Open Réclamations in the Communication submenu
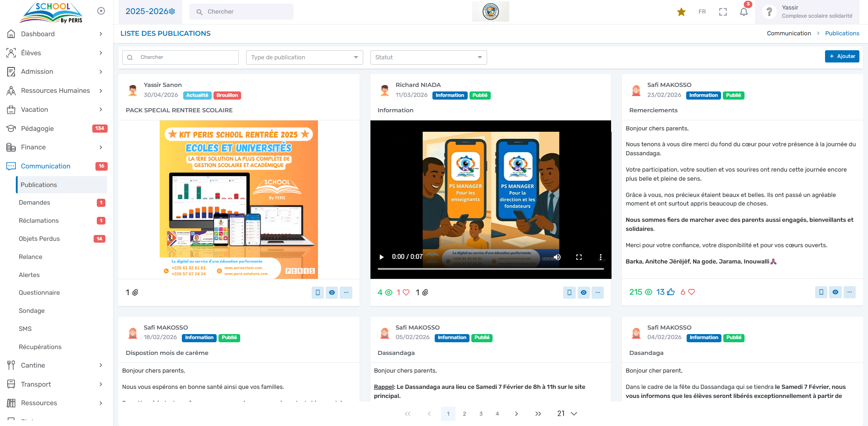Viewport: 868px width, 426px height. [39, 220]
